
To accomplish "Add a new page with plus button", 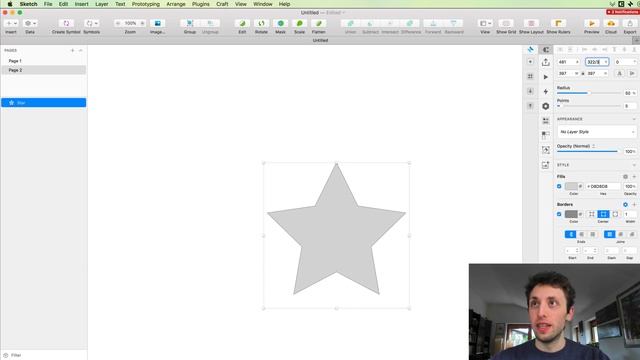I will [73, 51].
